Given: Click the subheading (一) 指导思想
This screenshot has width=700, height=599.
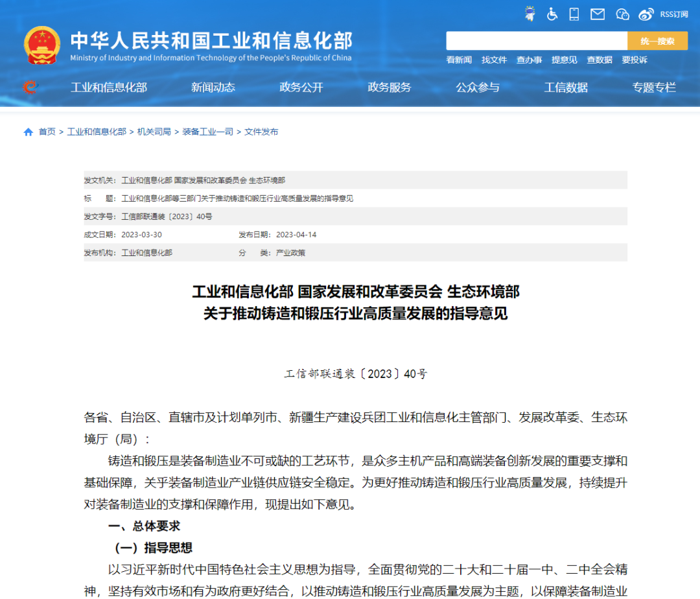Looking at the screenshot, I should coord(154,548).
